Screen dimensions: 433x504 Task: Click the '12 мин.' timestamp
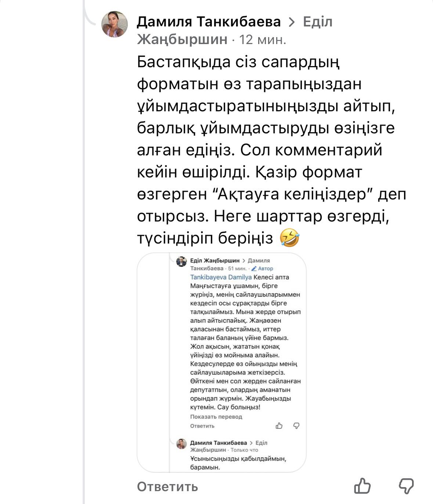[x=263, y=40]
